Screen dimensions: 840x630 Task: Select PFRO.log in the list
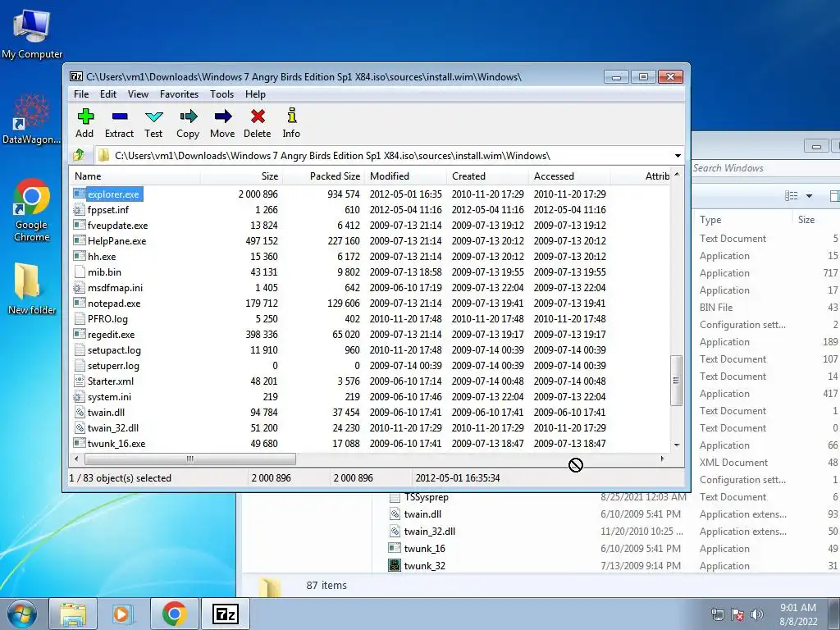[x=107, y=319]
